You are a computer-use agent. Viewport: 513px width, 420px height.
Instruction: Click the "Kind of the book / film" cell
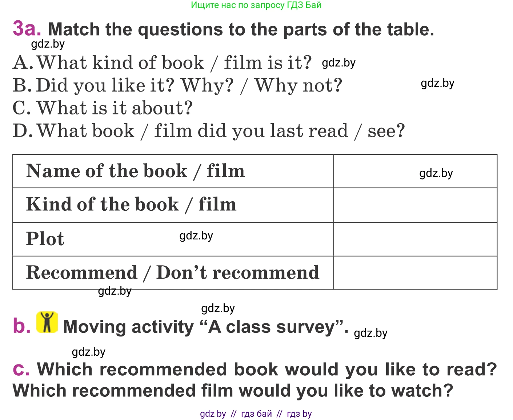131,205
